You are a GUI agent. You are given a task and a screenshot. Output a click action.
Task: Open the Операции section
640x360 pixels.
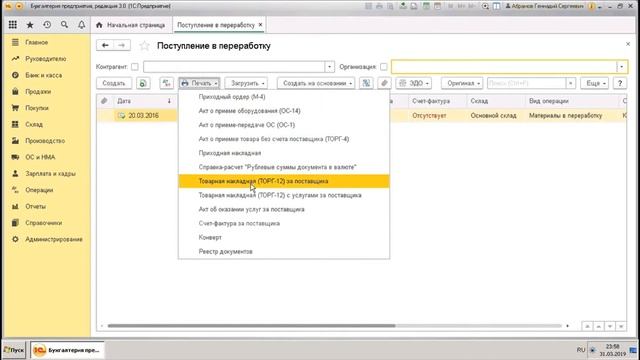coord(39,190)
